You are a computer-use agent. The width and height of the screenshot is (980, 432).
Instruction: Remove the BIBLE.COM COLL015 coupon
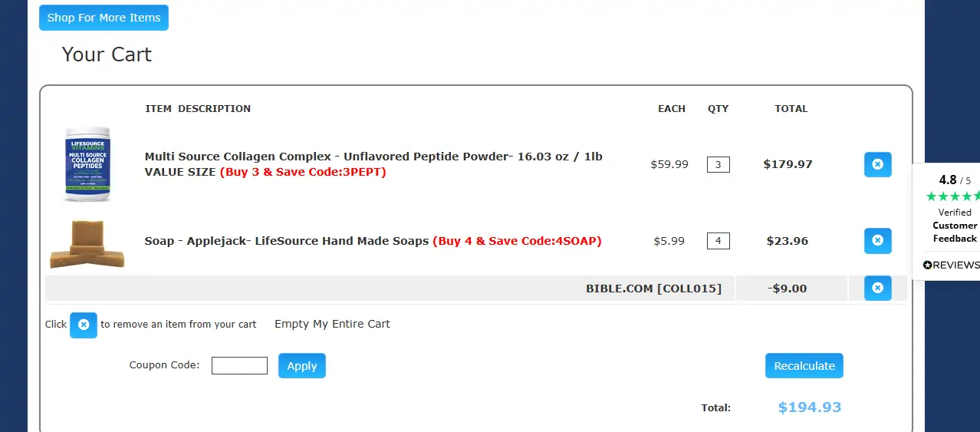tap(877, 288)
